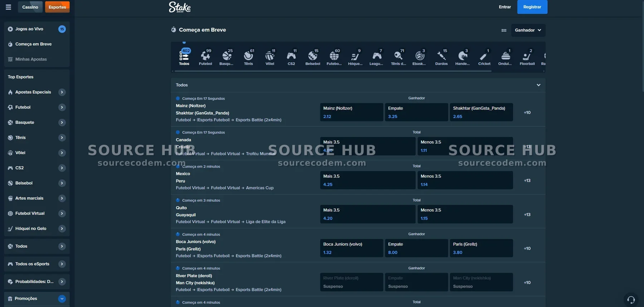
Task: Open the support headset chat icon
Action: tap(631, 299)
